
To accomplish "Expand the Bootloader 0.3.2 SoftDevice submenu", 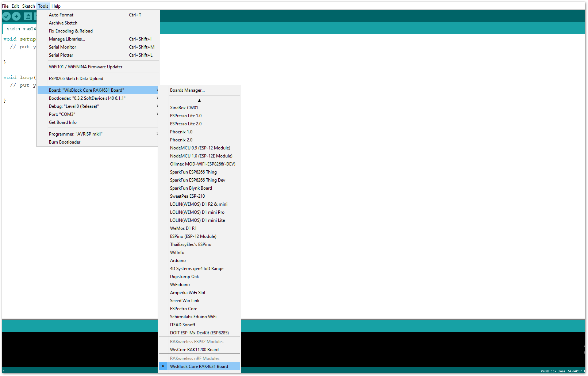I will [x=98, y=98].
